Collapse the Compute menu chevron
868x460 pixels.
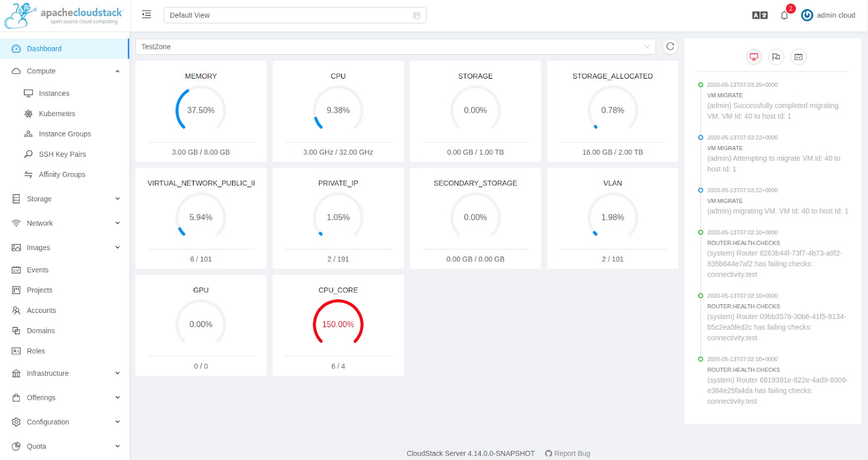pos(117,71)
